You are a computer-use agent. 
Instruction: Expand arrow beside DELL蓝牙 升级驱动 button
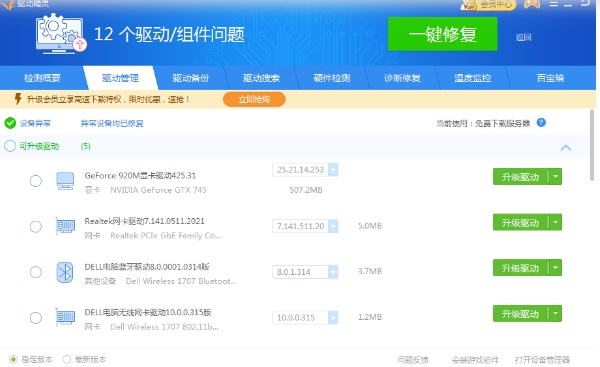click(x=555, y=268)
